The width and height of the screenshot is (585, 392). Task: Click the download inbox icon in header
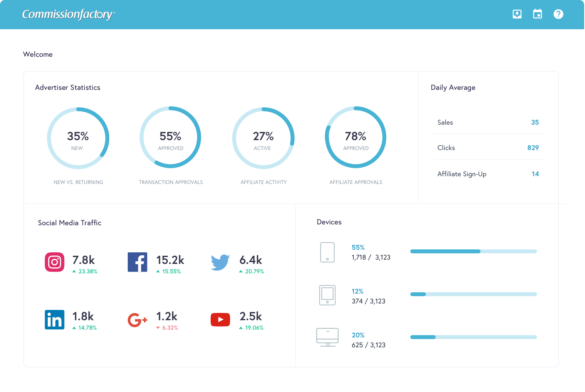pos(517,14)
